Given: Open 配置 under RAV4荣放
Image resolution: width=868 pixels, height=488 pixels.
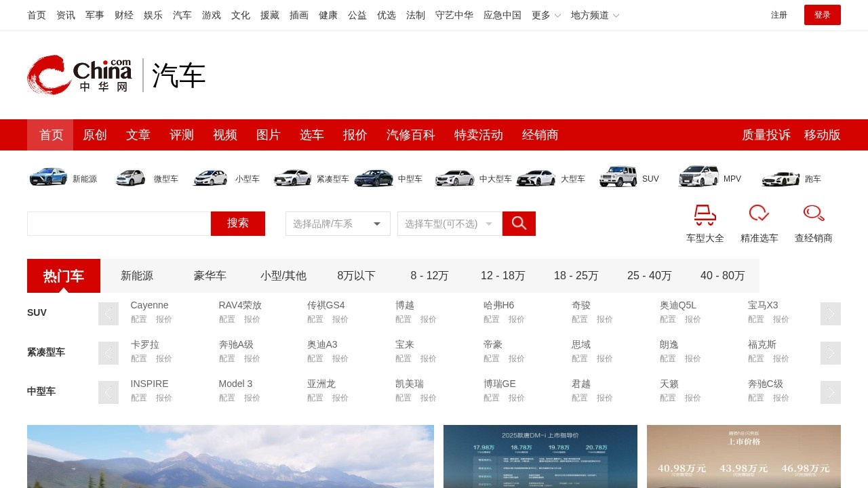Looking at the screenshot, I should 227,319.
